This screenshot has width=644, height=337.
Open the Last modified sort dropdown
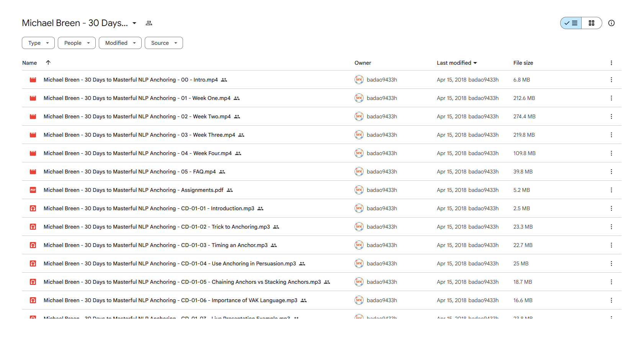point(457,63)
